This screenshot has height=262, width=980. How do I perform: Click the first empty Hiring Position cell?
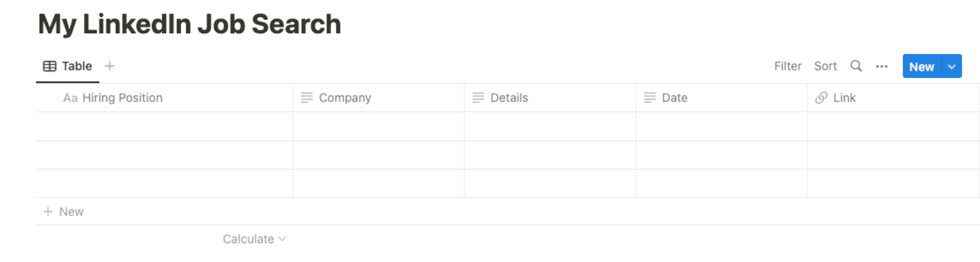(x=164, y=127)
